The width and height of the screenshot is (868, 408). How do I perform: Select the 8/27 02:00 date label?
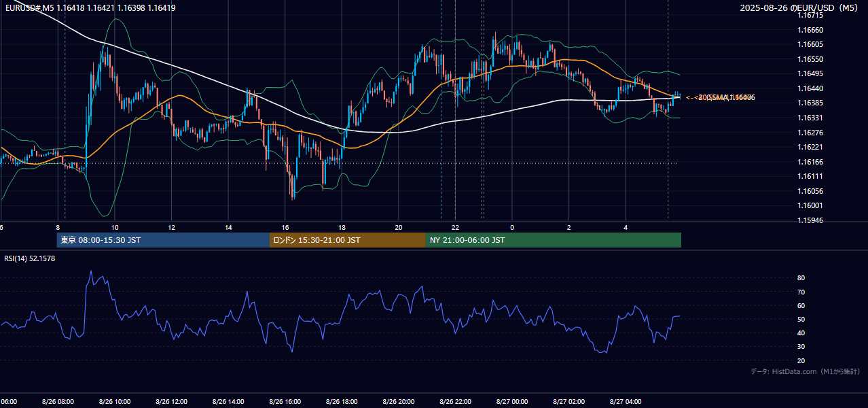(568, 402)
